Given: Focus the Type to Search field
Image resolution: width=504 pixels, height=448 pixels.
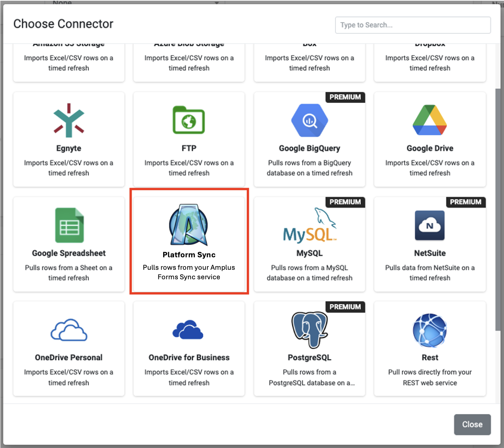Looking at the screenshot, I should click(x=413, y=25).
